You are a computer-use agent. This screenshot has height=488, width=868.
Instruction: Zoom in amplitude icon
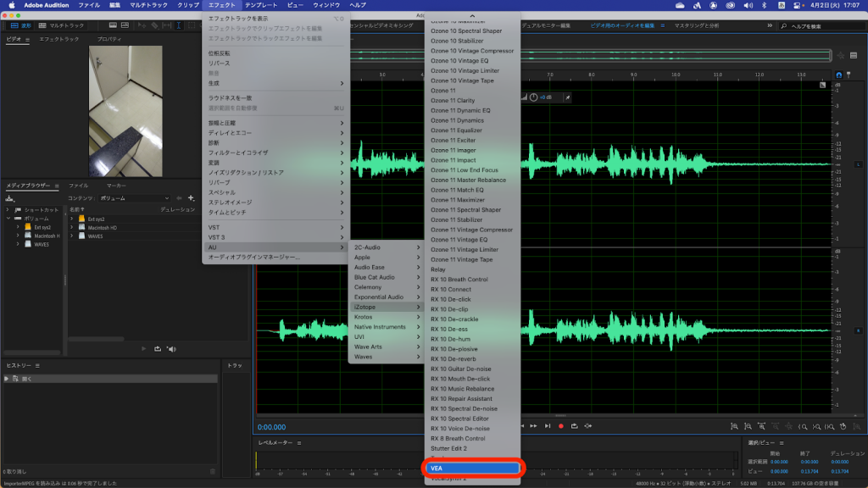pyautogui.click(x=735, y=427)
